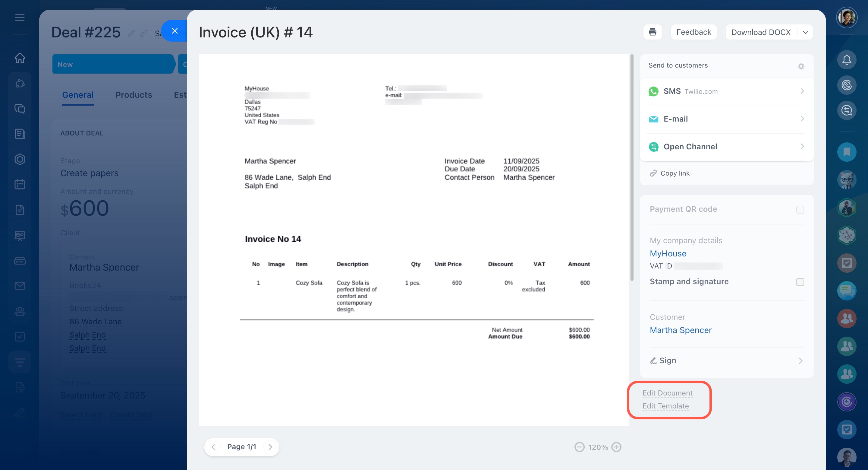Open the chat messages sidebar icon
Image resolution: width=868 pixels, height=470 pixels.
pyautogui.click(x=20, y=109)
